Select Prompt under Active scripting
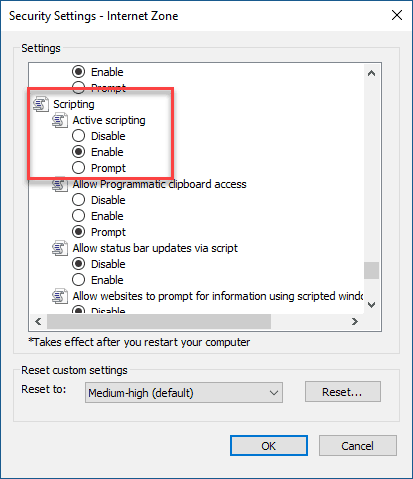The height and width of the screenshot is (479, 413). (x=78, y=168)
